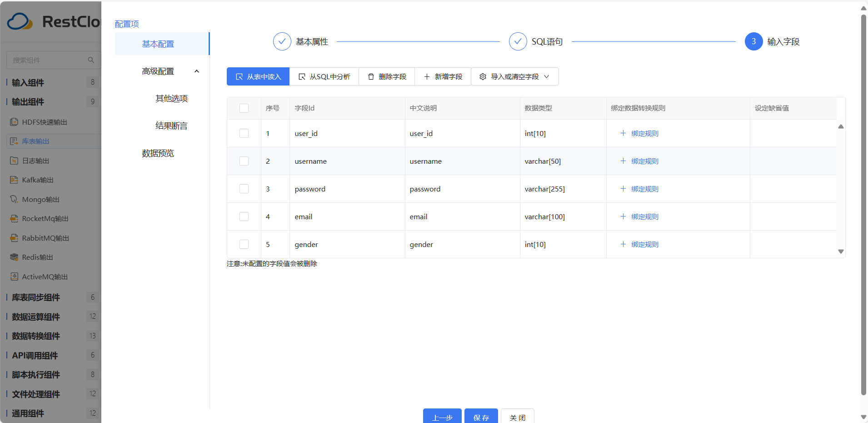Click the 保存 button
The width and height of the screenshot is (868, 423).
tap(481, 417)
